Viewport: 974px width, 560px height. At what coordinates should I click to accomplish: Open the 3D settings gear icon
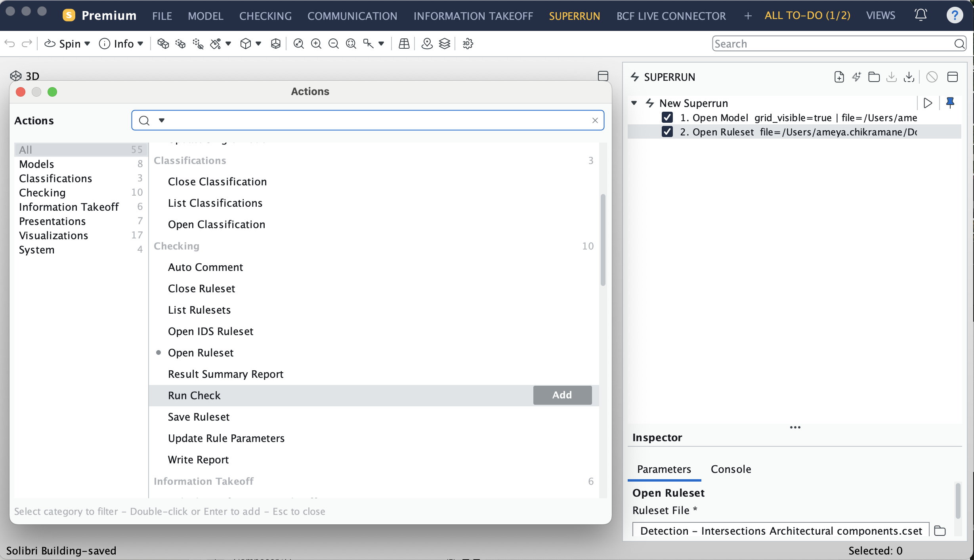(x=468, y=44)
